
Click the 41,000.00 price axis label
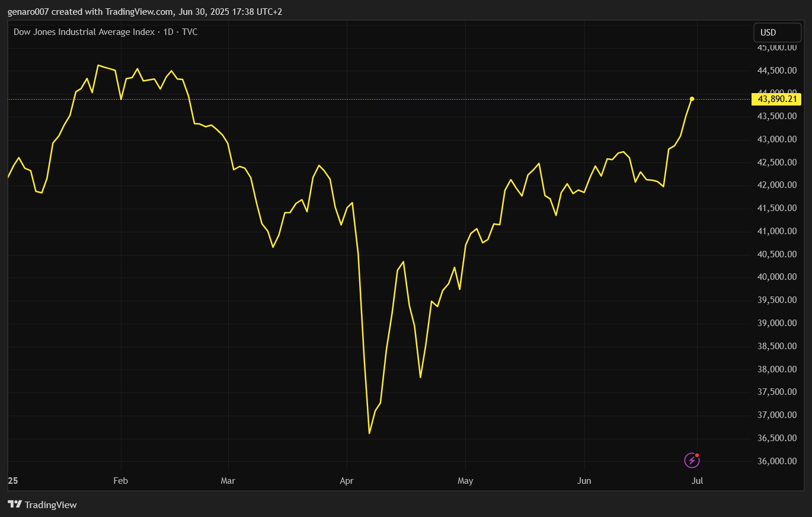pos(778,231)
